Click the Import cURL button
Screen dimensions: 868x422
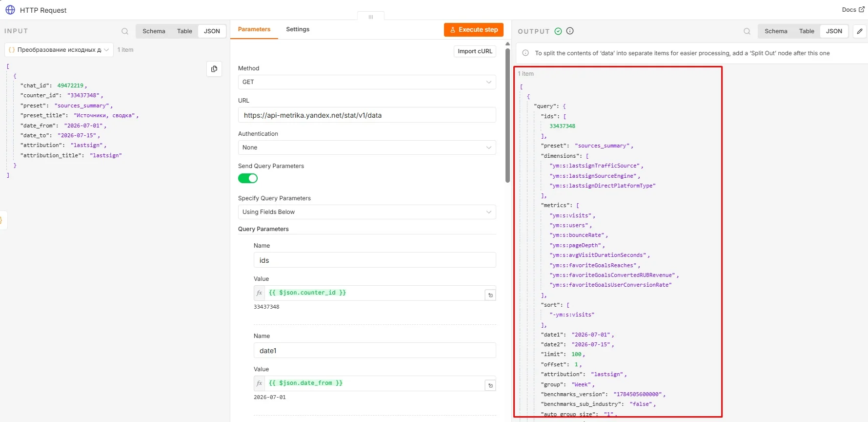475,51
